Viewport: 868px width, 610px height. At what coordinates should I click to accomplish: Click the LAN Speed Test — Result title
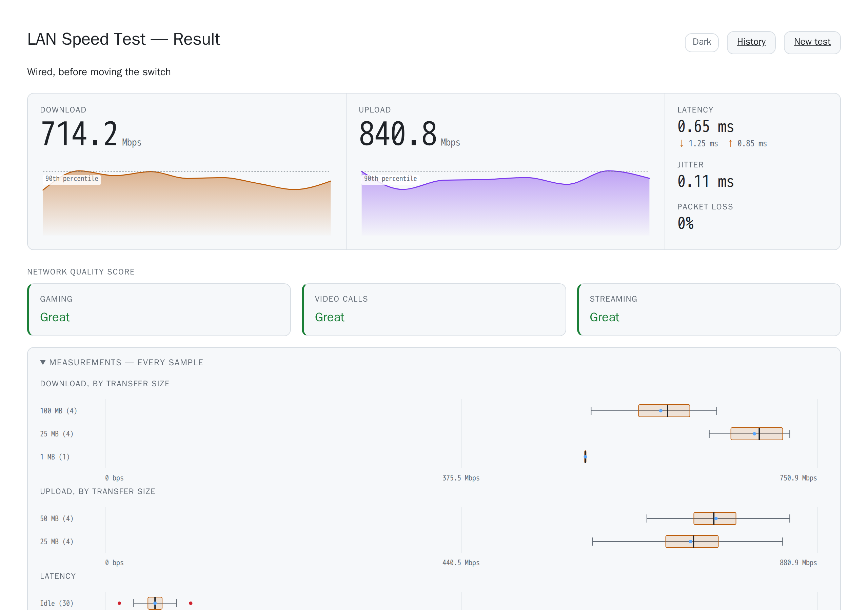[124, 39]
